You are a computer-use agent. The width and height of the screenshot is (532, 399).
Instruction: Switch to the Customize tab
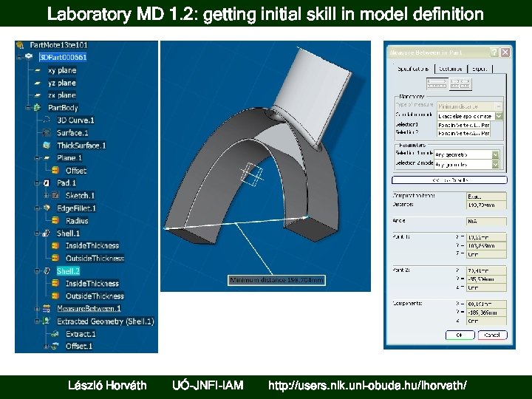click(x=451, y=69)
